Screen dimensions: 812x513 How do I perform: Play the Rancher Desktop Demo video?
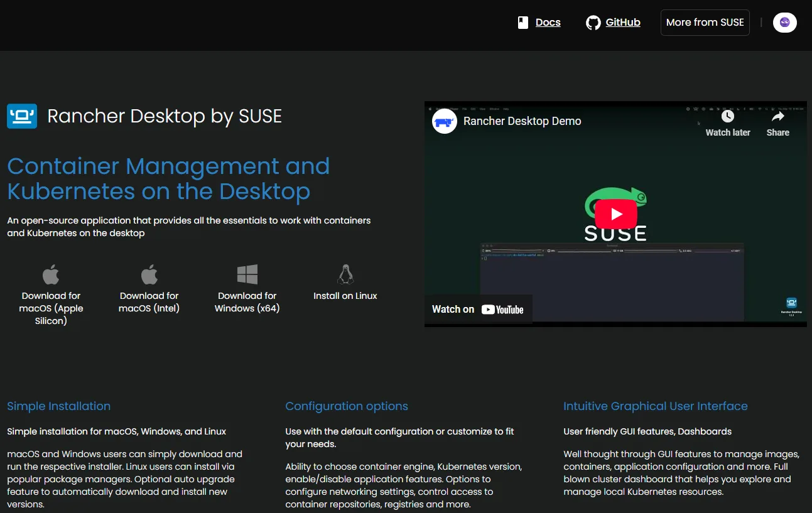click(x=616, y=214)
